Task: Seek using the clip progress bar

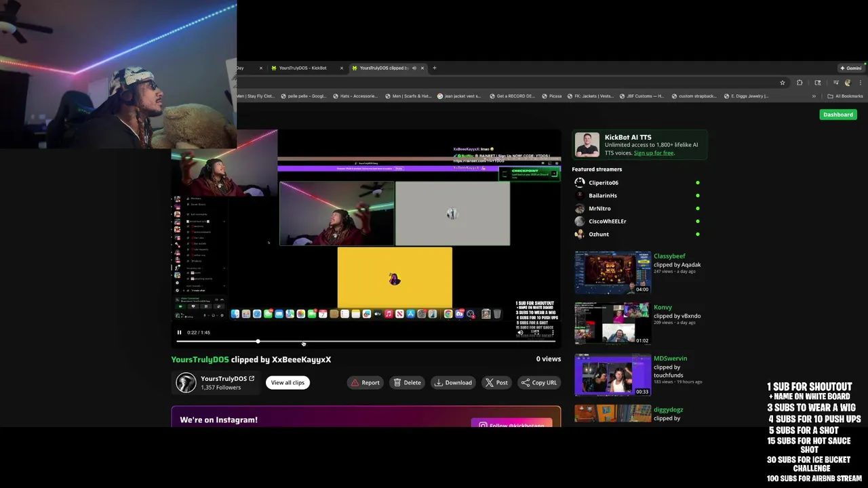Action: [366, 341]
